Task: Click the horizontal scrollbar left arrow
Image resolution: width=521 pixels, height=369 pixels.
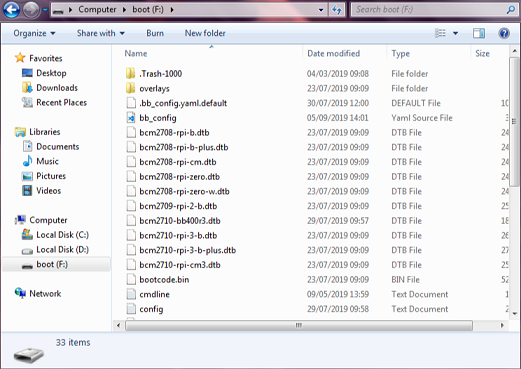Action: click(x=118, y=325)
